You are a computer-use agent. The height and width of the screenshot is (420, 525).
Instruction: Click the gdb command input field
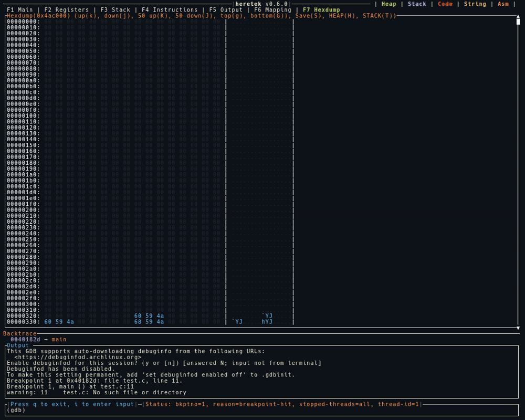pos(262,410)
